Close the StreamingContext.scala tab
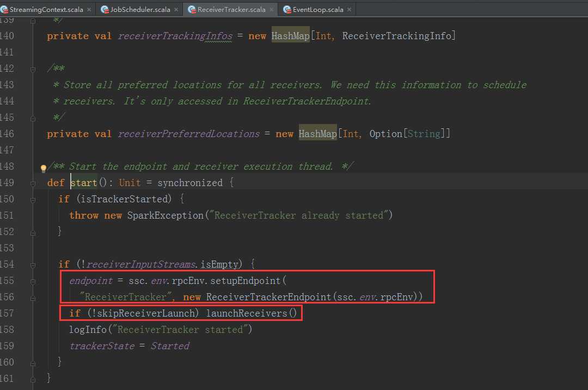Viewport: 588px width, 390px height. (x=89, y=10)
